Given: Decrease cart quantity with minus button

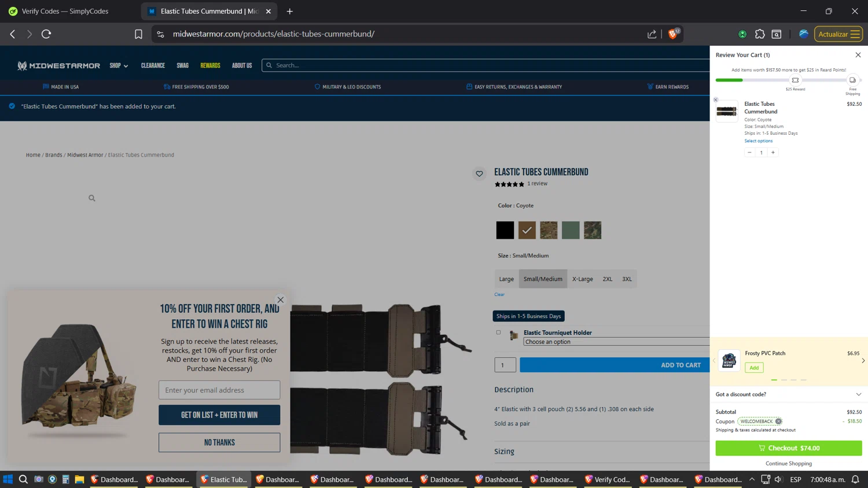Looking at the screenshot, I should click(x=749, y=153).
